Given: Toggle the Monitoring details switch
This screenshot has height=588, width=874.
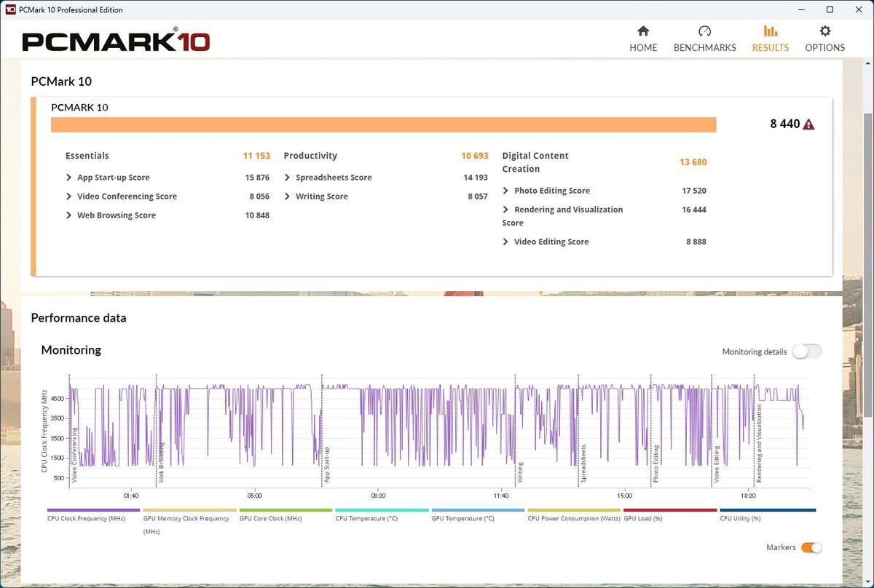Looking at the screenshot, I should [807, 351].
